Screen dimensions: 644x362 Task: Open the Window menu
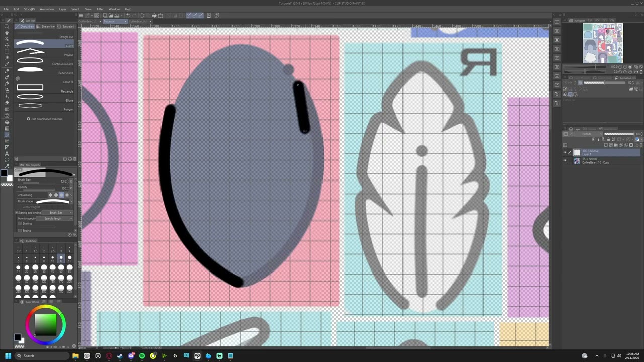click(114, 9)
